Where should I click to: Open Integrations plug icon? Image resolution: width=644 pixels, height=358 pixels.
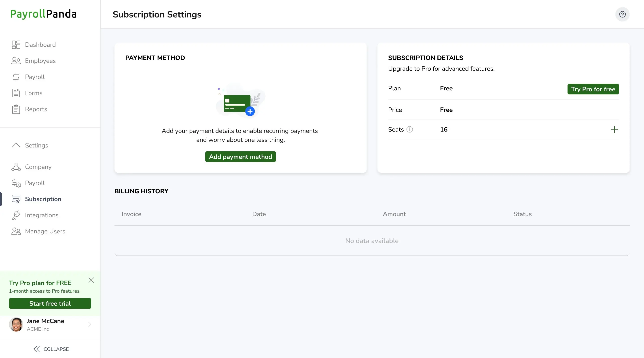tap(16, 215)
